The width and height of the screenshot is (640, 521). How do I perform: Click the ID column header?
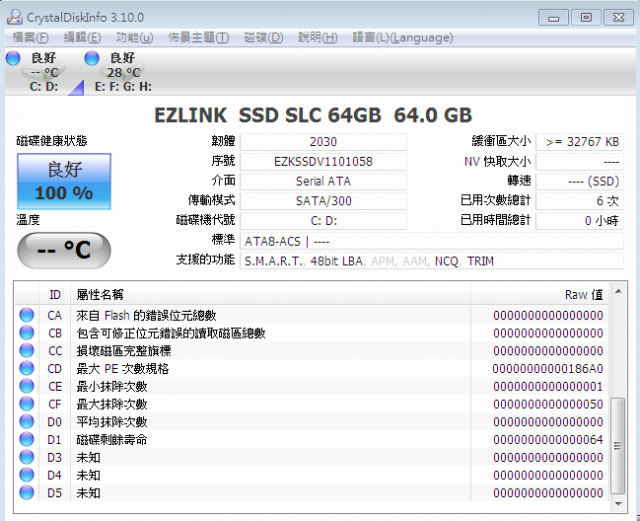(x=55, y=294)
